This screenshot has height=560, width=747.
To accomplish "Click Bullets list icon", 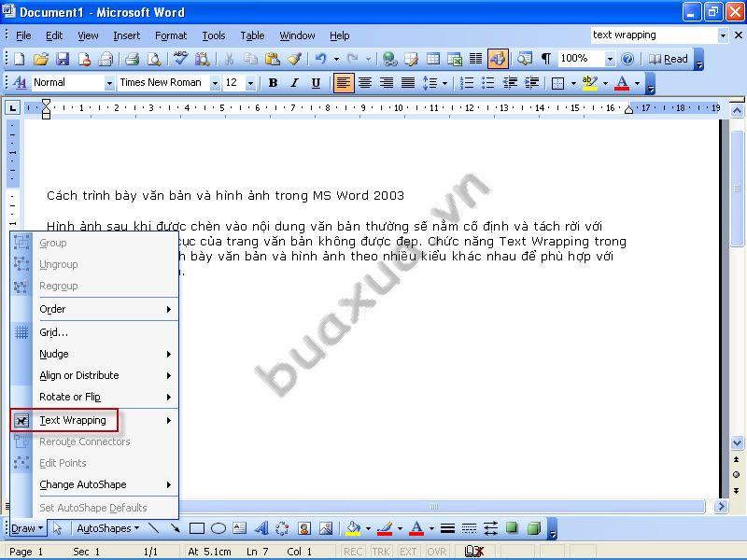I will point(488,83).
